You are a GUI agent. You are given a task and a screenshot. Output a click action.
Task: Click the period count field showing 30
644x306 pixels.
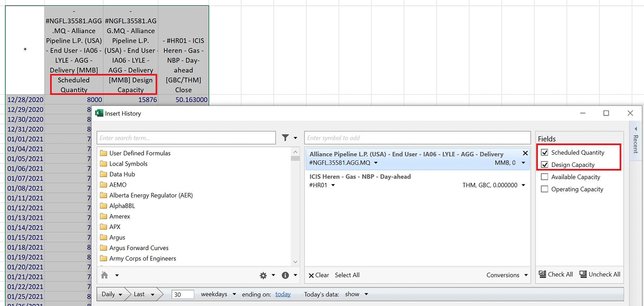(x=183, y=295)
